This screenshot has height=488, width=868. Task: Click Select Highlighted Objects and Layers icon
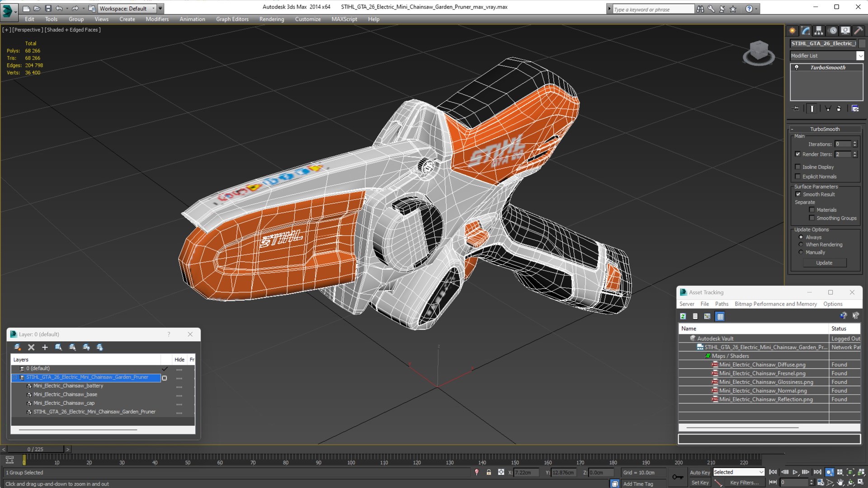58,347
